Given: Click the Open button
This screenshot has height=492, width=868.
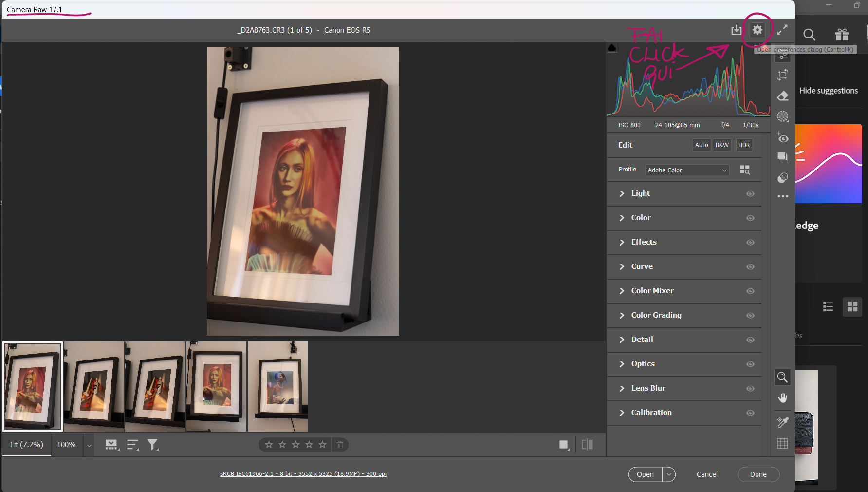Looking at the screenshot, I should point(645,474).
